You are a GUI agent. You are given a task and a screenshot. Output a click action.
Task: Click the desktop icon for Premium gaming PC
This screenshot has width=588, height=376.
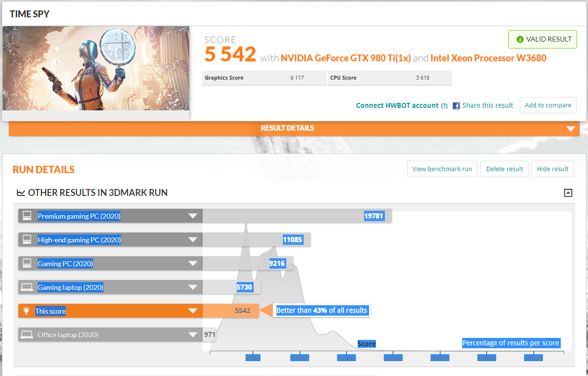pyautogui.click(x=27, y=216)
